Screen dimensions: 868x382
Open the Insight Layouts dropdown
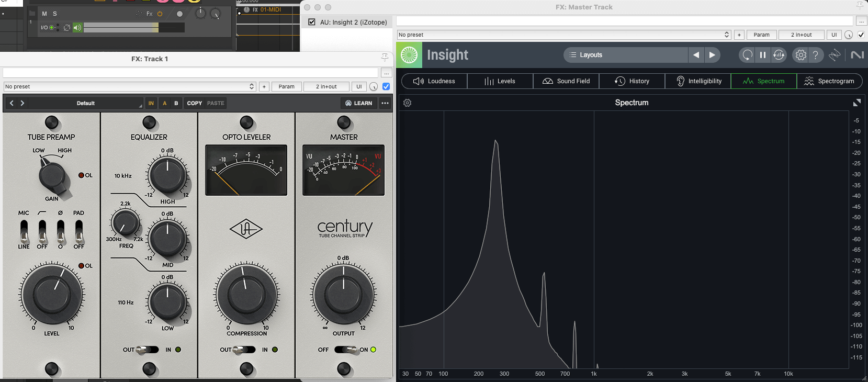(625, 55)
